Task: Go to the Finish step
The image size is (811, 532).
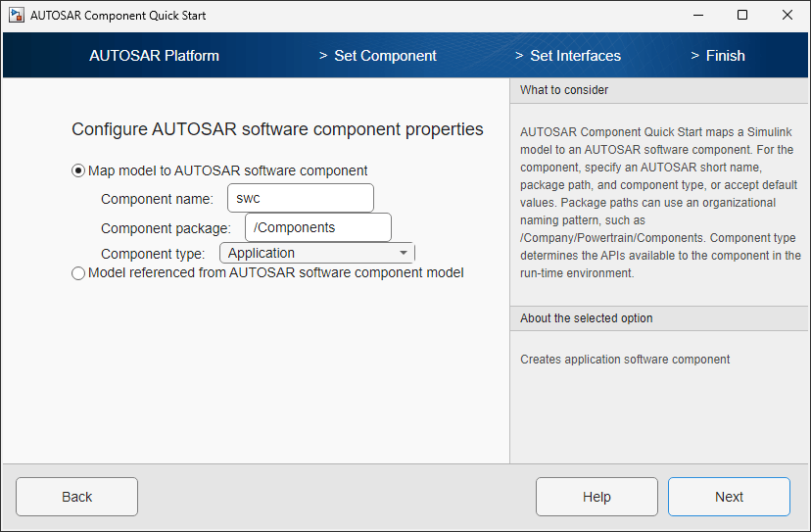Action: tap(725, 56)
